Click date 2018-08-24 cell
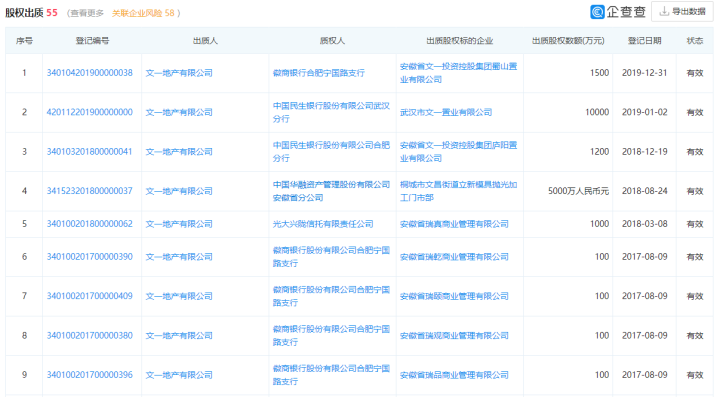 [x=645, y=191]
